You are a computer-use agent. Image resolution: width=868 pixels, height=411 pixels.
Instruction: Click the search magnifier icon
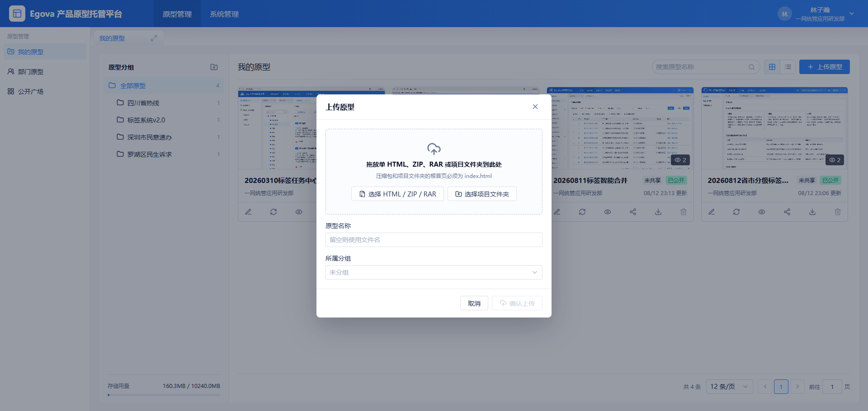751,67
